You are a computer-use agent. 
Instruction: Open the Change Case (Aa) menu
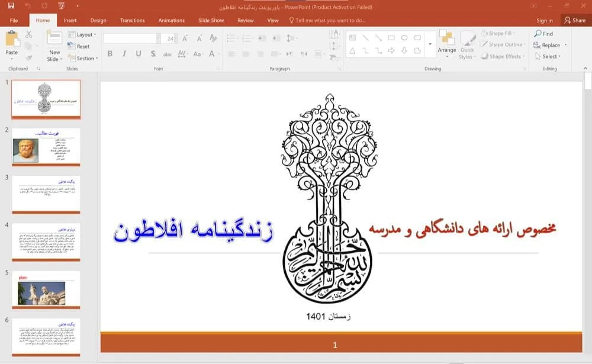click(x=198, y=54)
